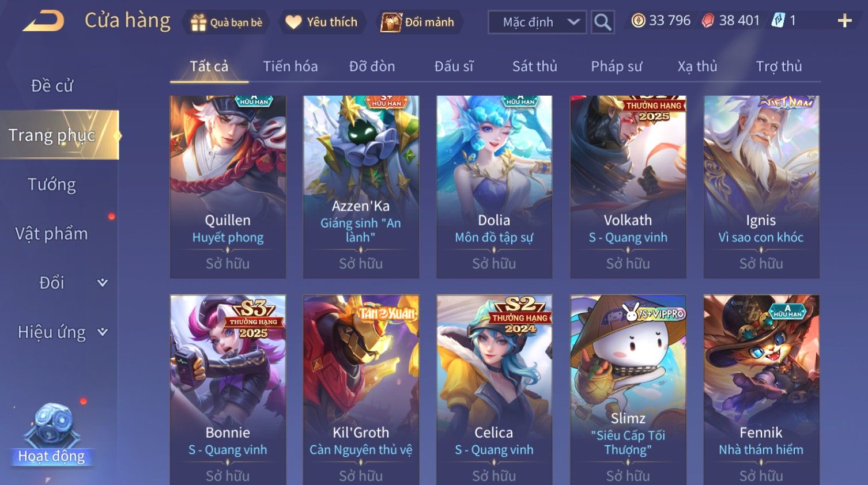The width and height of the screenshot is (868, 485).
Task: Click the red ruby currency icon
Action: 708,21
